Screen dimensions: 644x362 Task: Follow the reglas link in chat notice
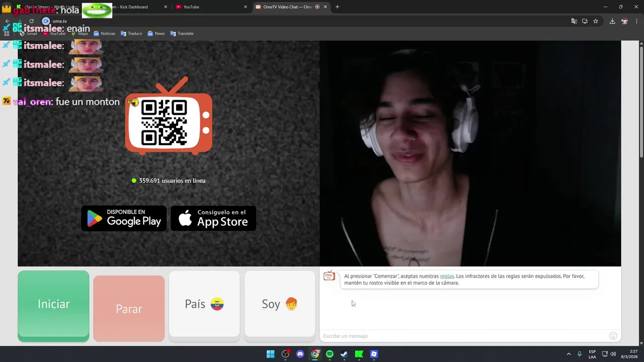(x=447, y=276)
